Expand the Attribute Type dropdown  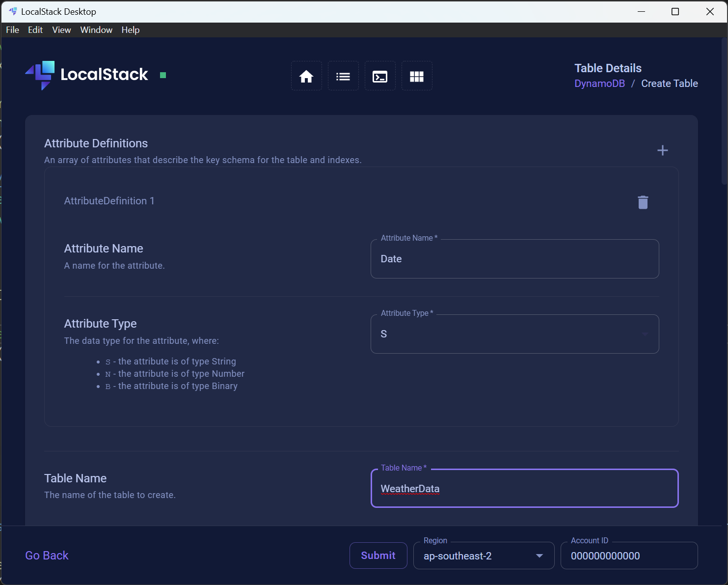point(514,334)
